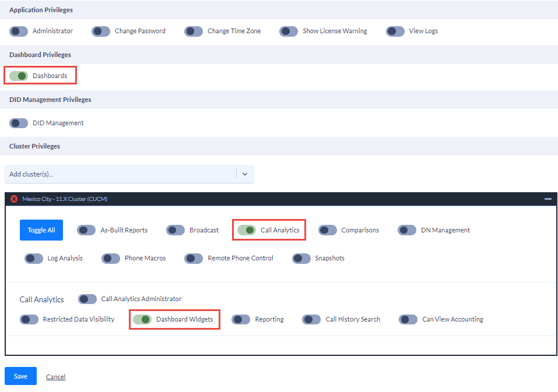Click the Call Analytics section label
Viewport: 558px width, 392px height.
41,299
